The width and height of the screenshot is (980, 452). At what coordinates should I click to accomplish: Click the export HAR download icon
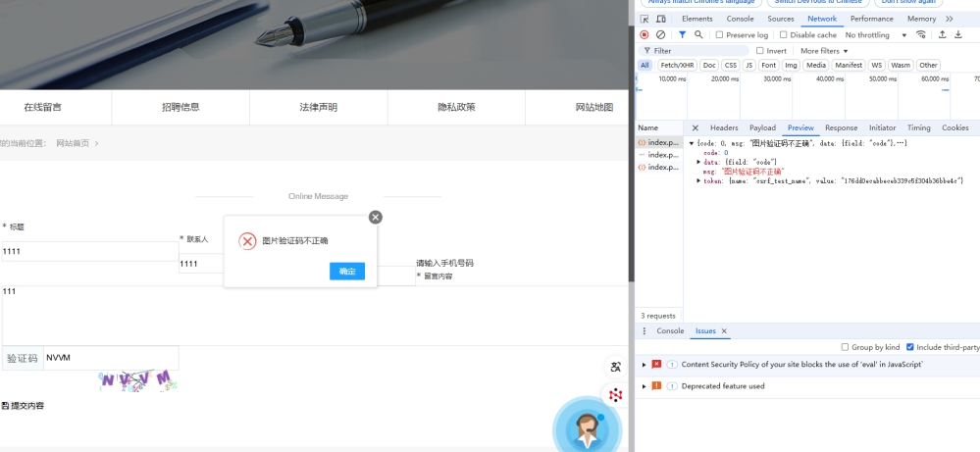pos(958,35)
